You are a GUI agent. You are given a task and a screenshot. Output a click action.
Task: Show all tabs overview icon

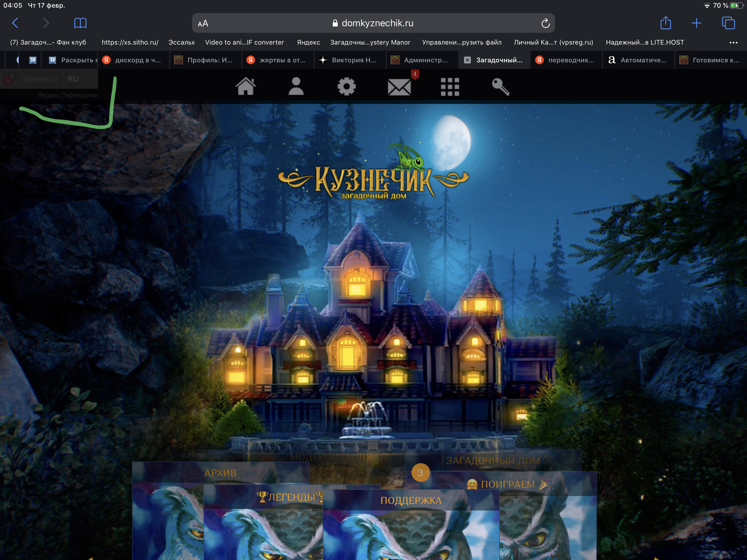click(728, 23)
